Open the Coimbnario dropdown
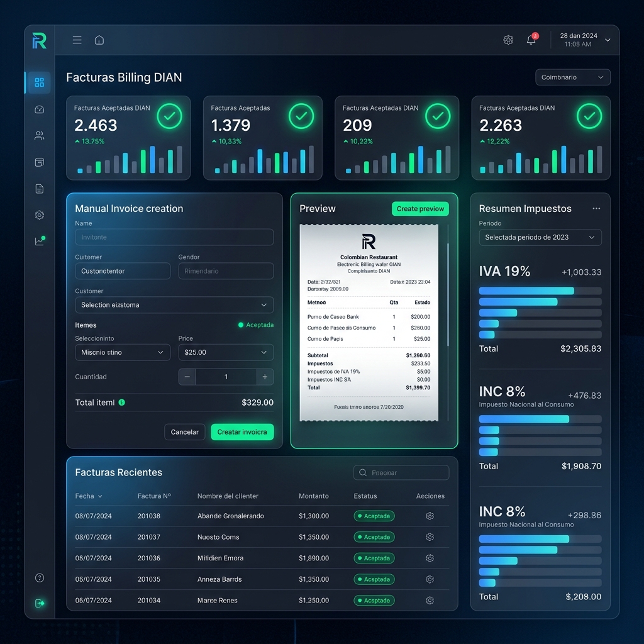Screen dimensions: 644x644 pos(572,77)
